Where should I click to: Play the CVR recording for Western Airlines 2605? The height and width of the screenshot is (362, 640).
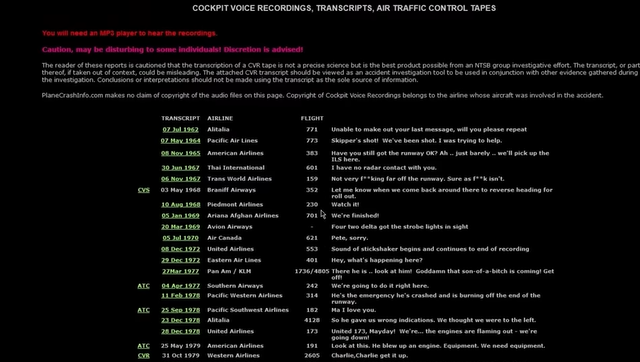point(144,355)
